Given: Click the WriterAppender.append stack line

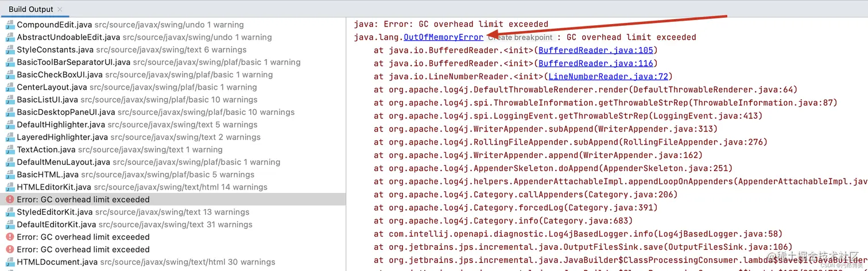Looking at the screenshot, I should pyautogui.click(x=538, y=155).
